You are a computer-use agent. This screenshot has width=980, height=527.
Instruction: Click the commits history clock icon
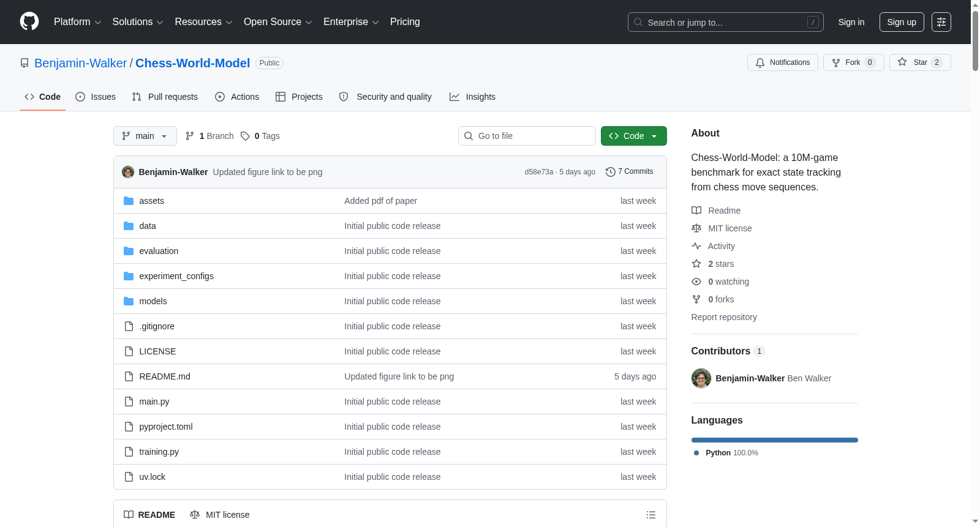pos(610,172)
